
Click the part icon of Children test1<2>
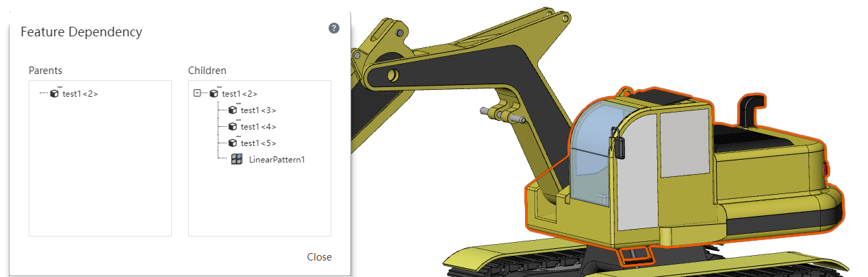pos(214,93)
